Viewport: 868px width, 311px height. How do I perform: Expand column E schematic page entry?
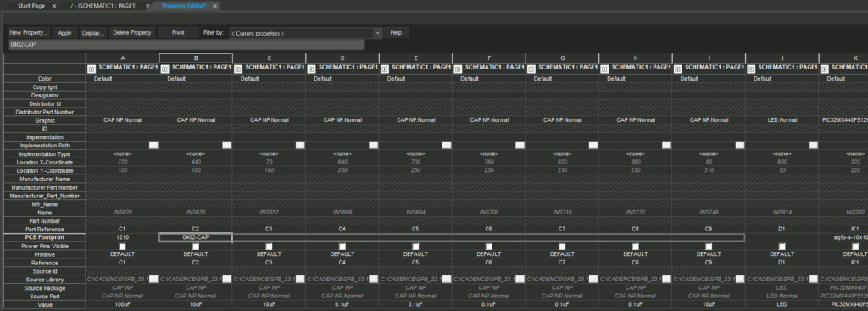click(x=384, y=69)
